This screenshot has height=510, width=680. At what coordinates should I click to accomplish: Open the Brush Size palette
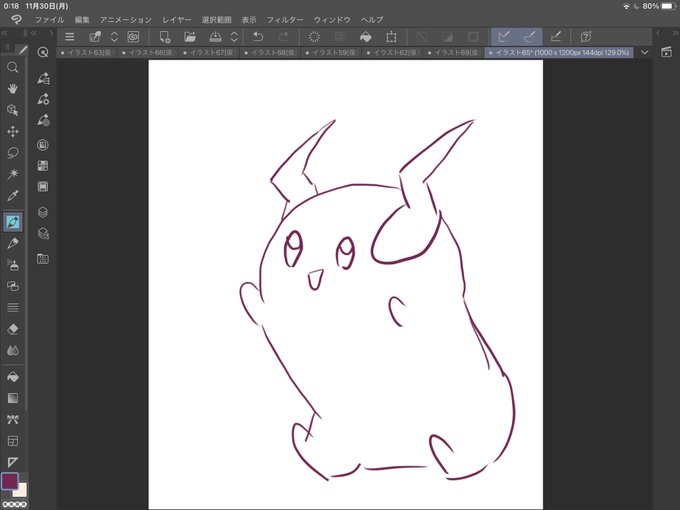pyautogui.click(x=43, y=120)
